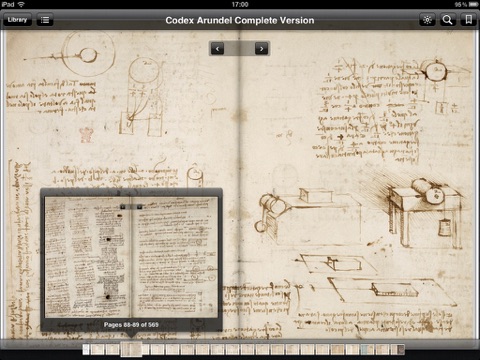Open the popup preview of pages 88-89

[131, 257]
